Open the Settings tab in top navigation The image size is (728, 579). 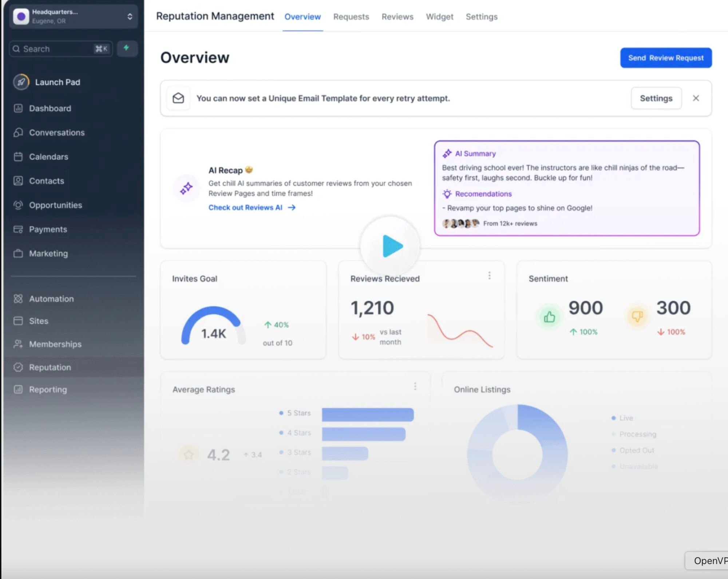(481, 17)
